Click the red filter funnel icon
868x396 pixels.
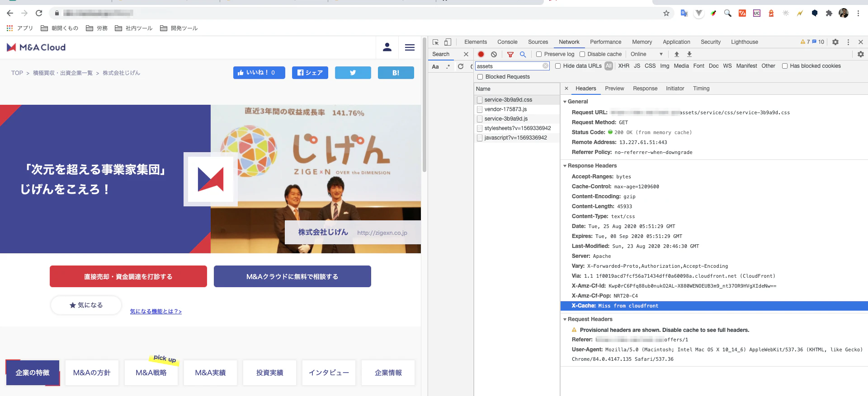click(510, 54)
